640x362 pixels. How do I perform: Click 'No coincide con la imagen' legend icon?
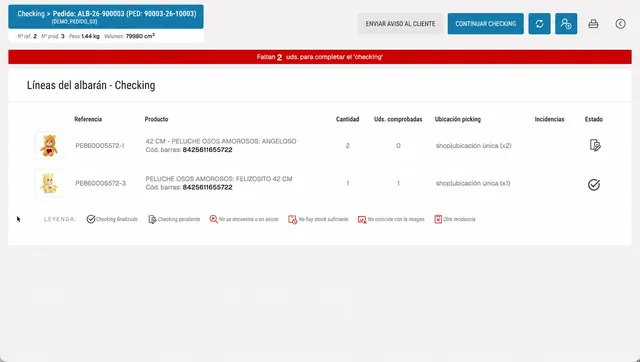pyautogui.click(x=362, y=220)
